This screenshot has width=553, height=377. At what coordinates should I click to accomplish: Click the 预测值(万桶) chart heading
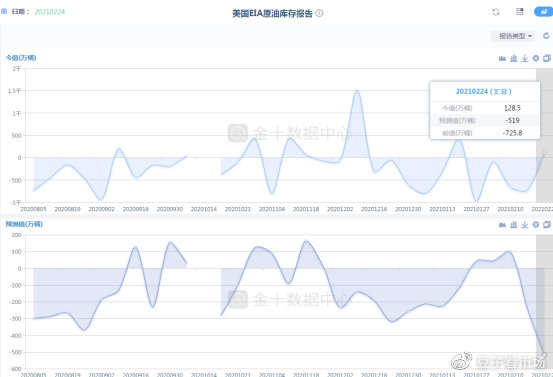(x=24, y=224)
